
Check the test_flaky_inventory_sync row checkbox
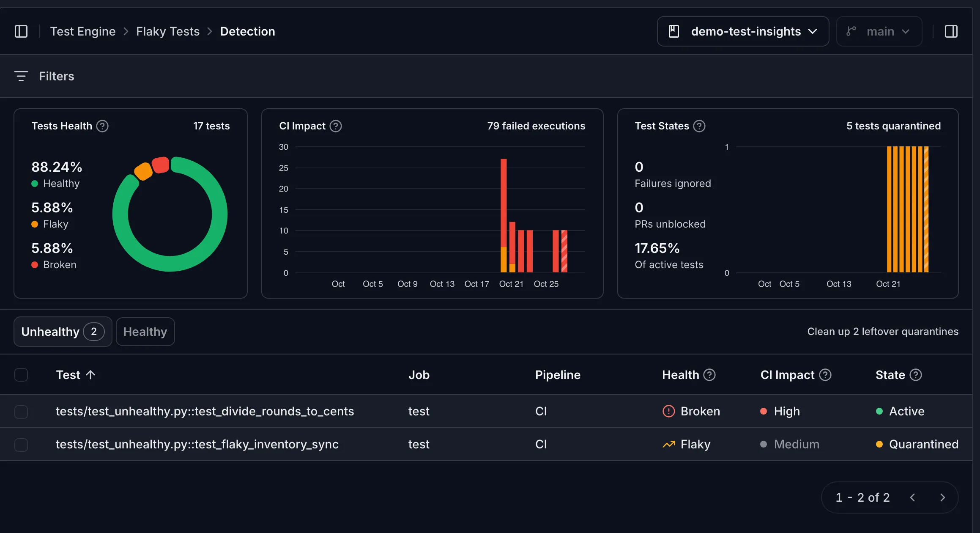(21, 445)
